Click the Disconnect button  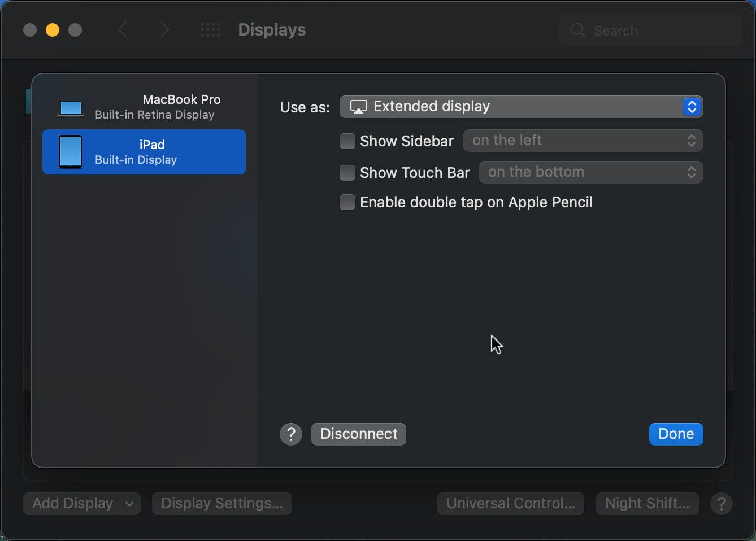(x=359, y=434)
